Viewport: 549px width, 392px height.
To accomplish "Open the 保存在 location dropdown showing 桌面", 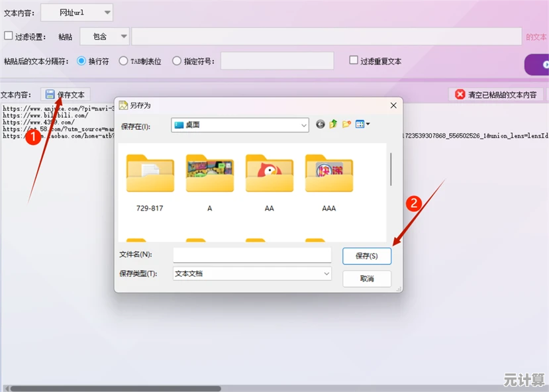I will [240, 125].
